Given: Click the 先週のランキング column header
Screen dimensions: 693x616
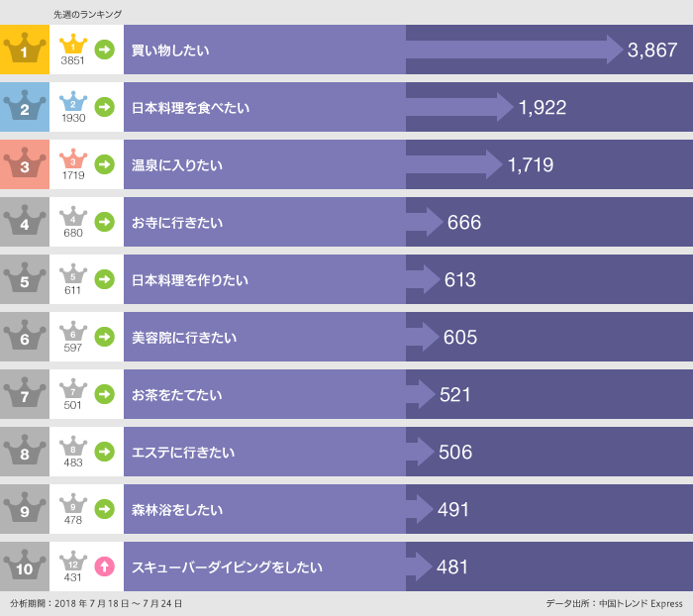Looking at the screenshot, I should pos(87,14).
